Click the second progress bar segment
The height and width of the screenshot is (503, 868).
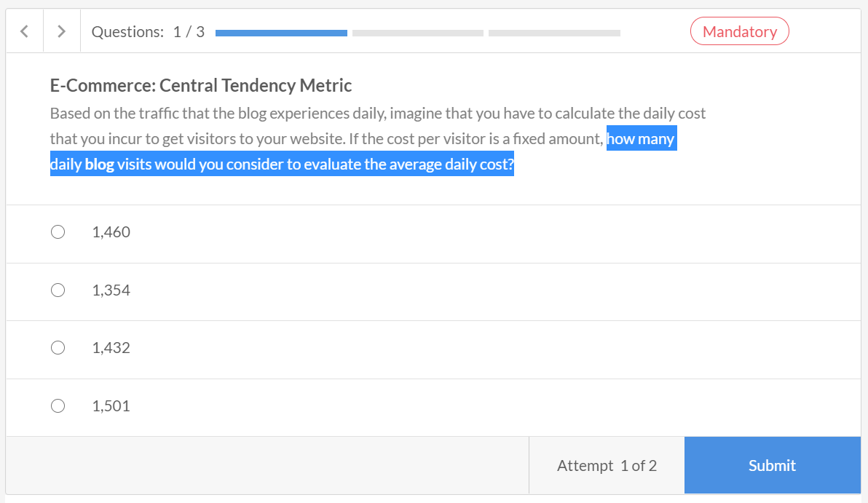[x=417, y=33]
